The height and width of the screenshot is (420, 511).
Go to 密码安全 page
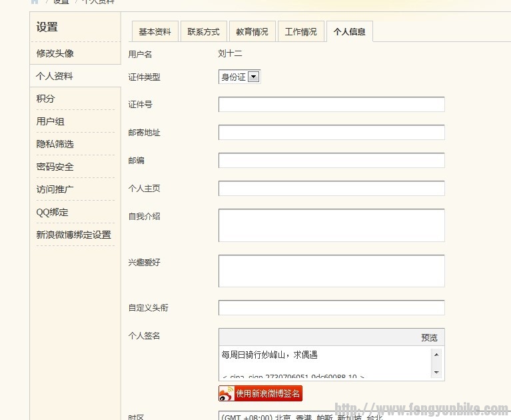pos(55,167)
